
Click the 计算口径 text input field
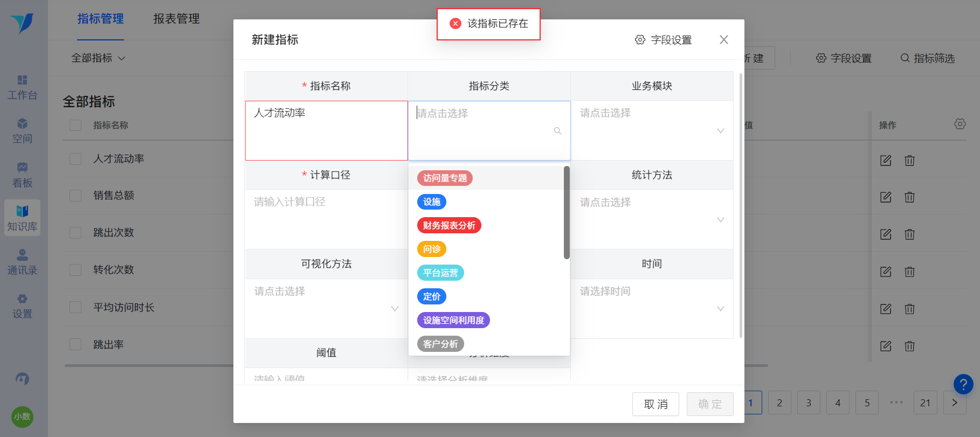(x=326, y=219)
